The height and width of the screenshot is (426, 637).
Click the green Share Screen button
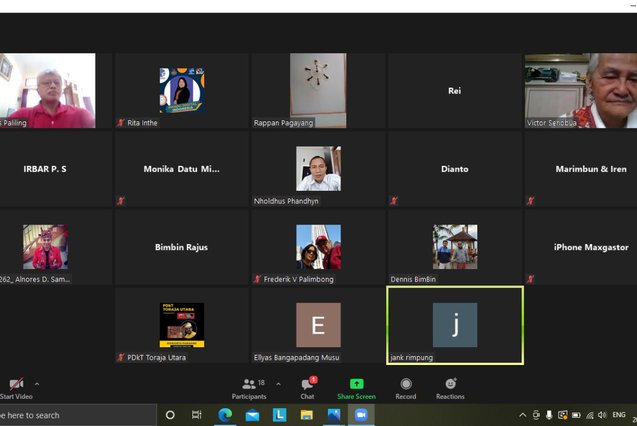(356, 388)
